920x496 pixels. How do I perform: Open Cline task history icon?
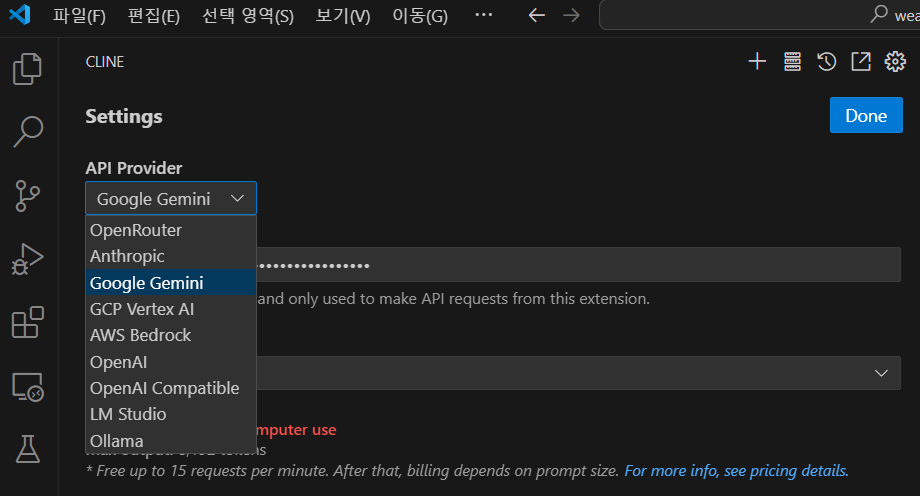pyautogui.click(x=826, y=61)
